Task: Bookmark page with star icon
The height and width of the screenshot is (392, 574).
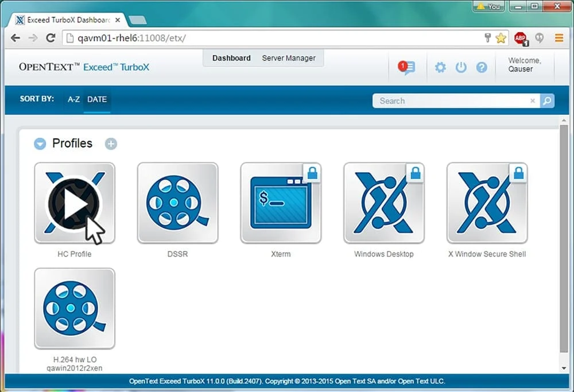Action: point(501,38)
